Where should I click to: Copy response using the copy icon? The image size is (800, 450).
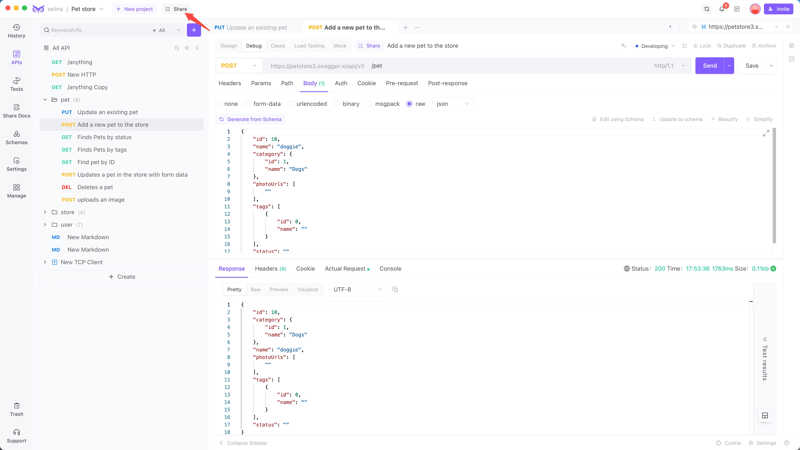[x=395, y=289]
